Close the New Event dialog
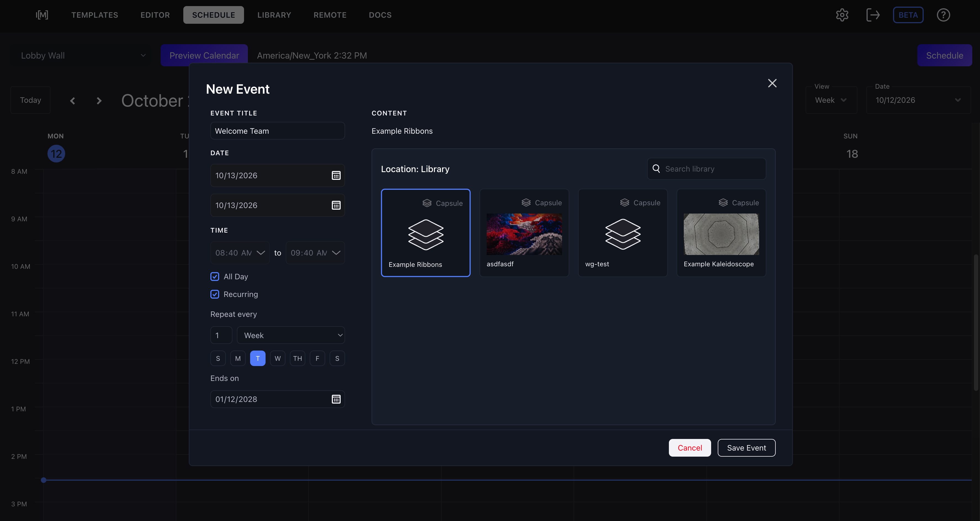Screen dimensions: 980x521 pyautogui.click(x=772, y=83)
